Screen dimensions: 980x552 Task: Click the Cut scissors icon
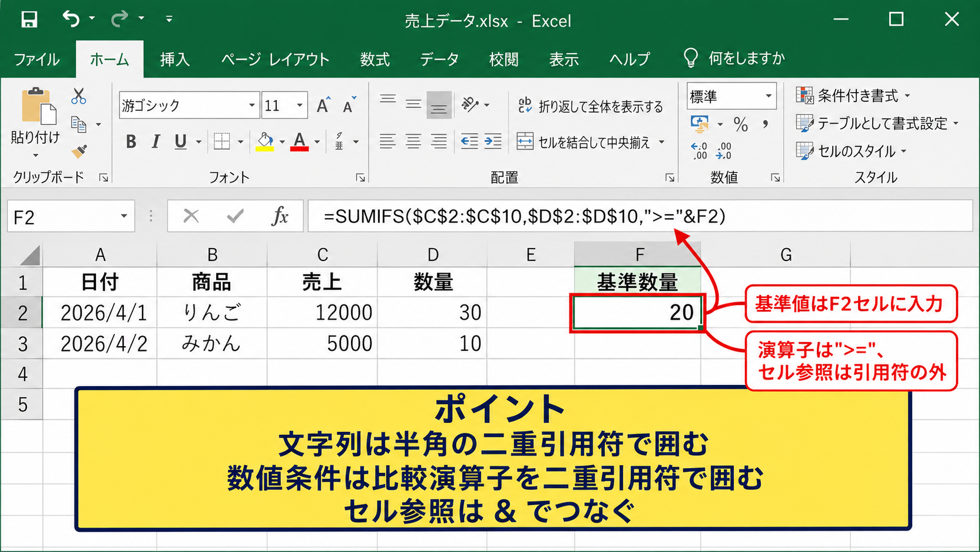79,96
